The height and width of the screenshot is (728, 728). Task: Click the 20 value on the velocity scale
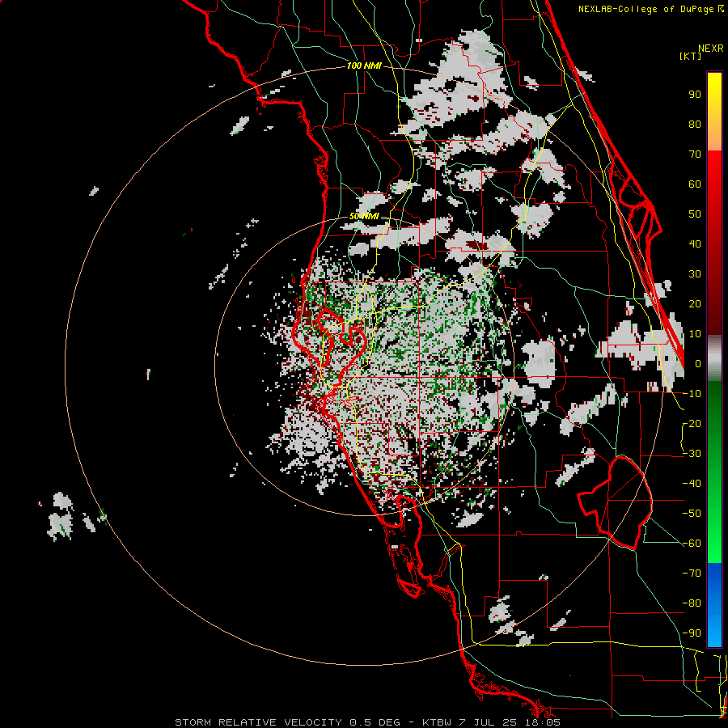tap(695, 303)
